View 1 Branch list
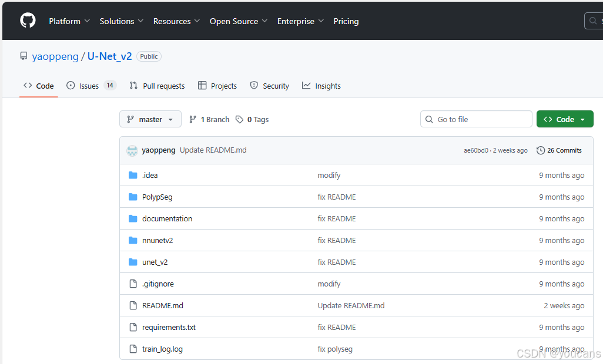603x364 pixels. [210, 119]
